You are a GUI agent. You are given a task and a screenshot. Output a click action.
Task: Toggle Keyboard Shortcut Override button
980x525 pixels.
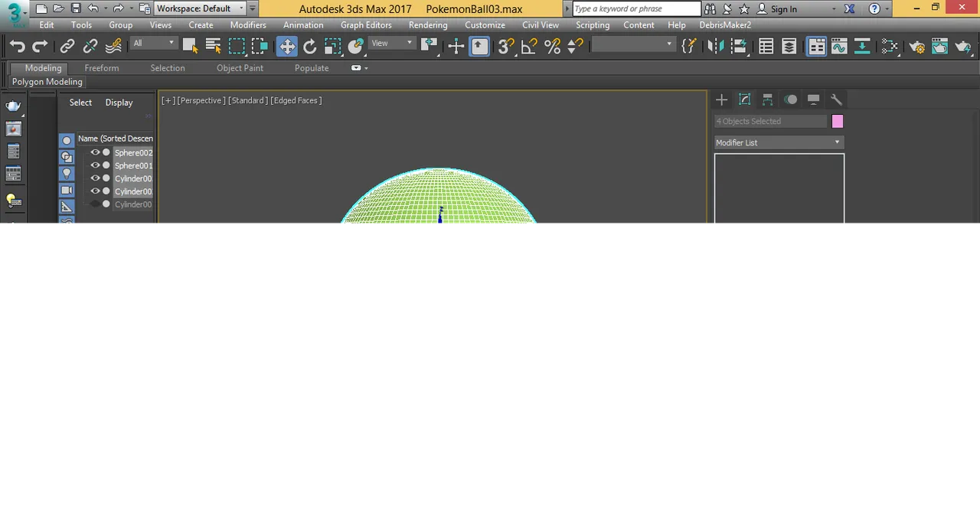[479, 47]
